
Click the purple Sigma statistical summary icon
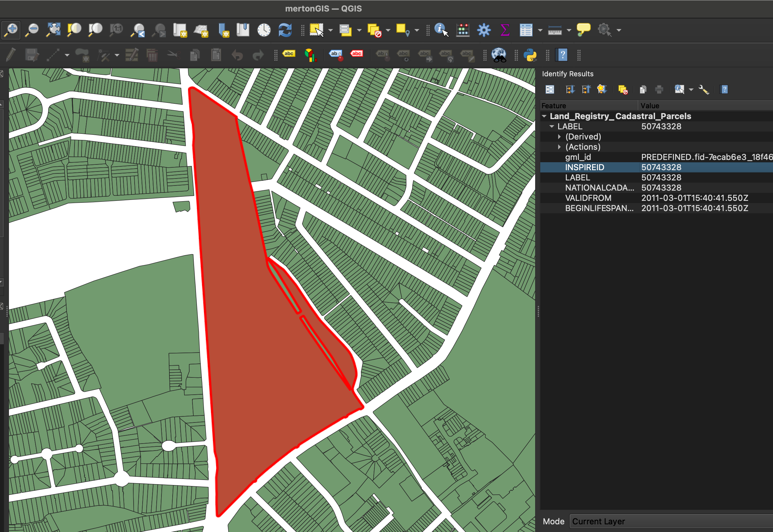tap(505, 30)
